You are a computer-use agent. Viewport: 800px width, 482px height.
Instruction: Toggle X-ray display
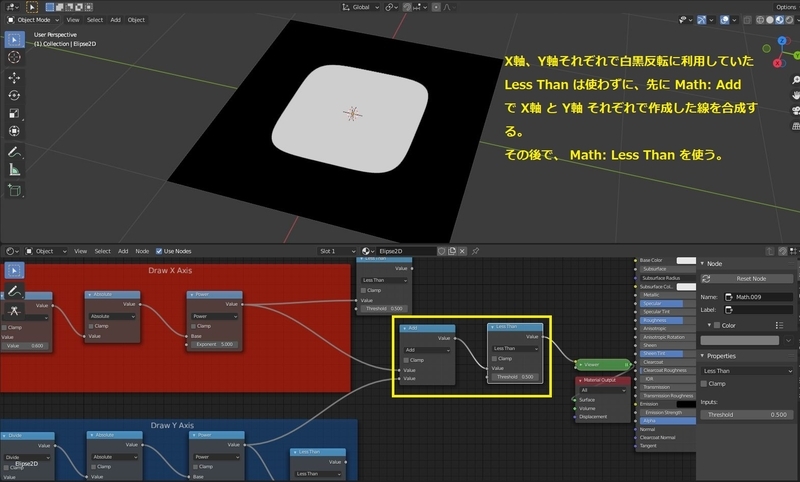coord(747,20)
